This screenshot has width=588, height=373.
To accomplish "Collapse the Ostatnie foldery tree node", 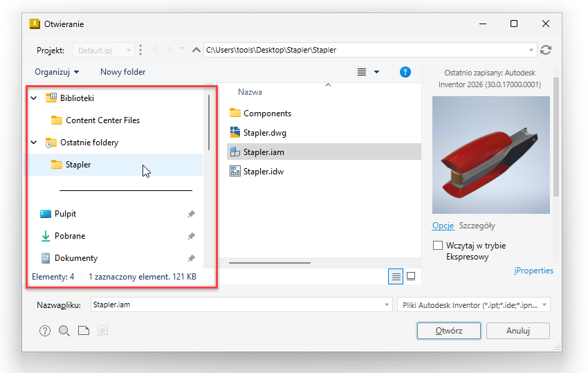I will (34, 143).
